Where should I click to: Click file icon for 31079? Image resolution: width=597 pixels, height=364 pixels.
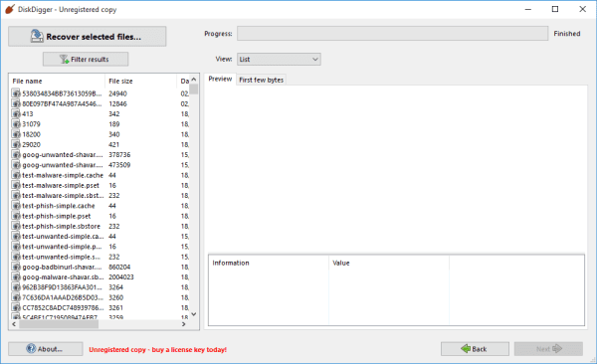tap(16, 124)
